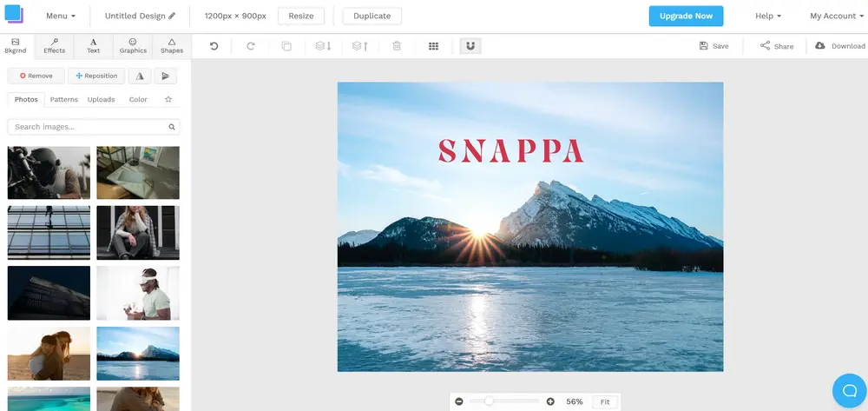
Task: Click the Snappa logo icon
Action: coord(13,14)
